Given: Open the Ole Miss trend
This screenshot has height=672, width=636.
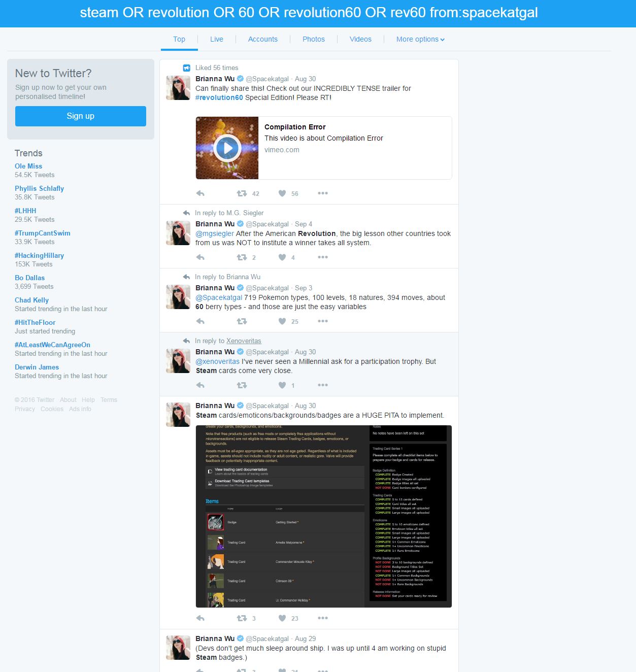Looking at the screenshot, I should 28,166.
